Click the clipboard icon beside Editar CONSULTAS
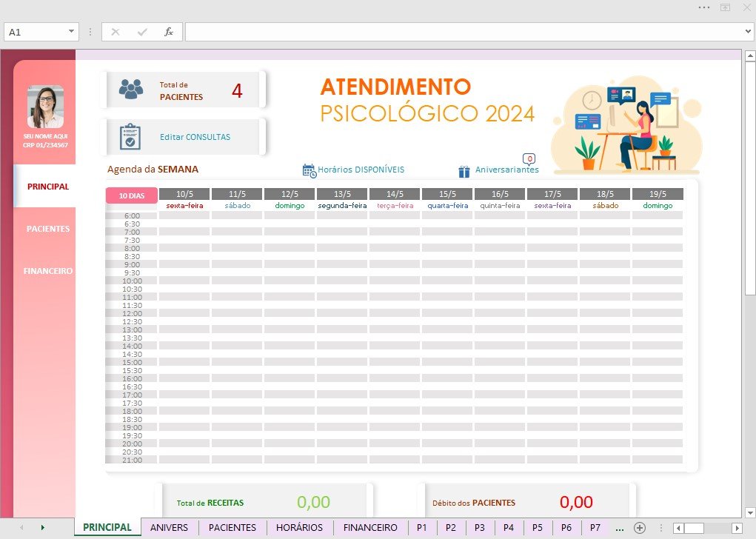The height and width of the screenshot is (539, 756). (x=130, y=137)
